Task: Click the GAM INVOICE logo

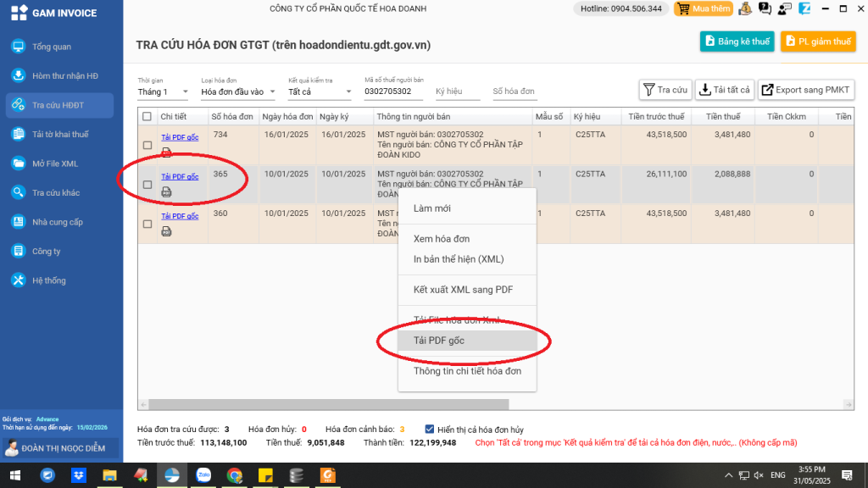Action: [53, 13]
